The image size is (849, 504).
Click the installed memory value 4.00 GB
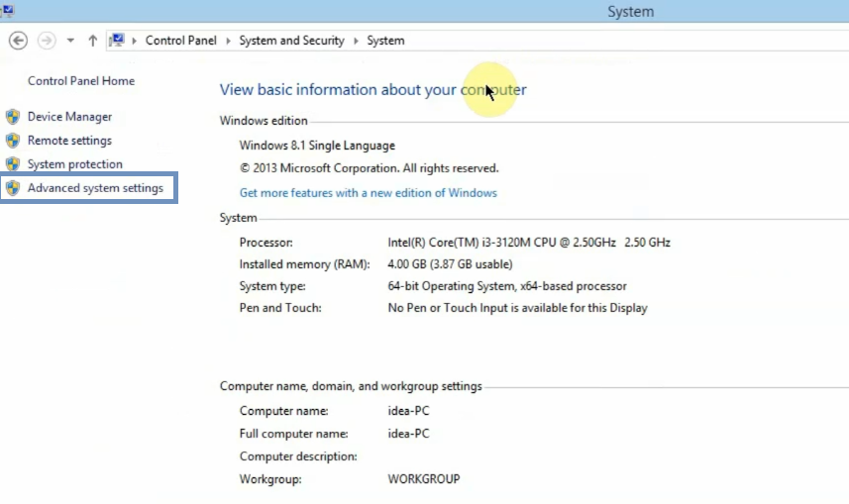tap(450, 264)
